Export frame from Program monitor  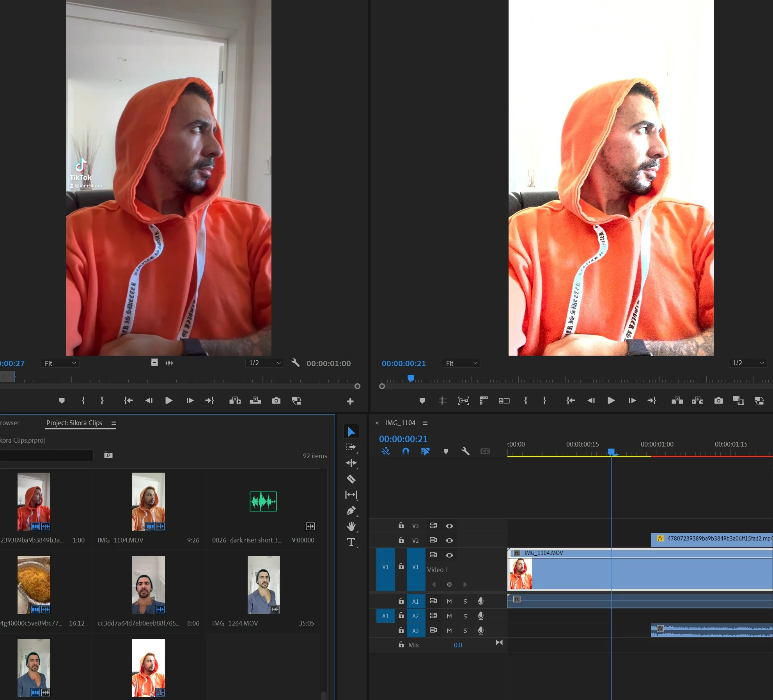click(718, 401)
